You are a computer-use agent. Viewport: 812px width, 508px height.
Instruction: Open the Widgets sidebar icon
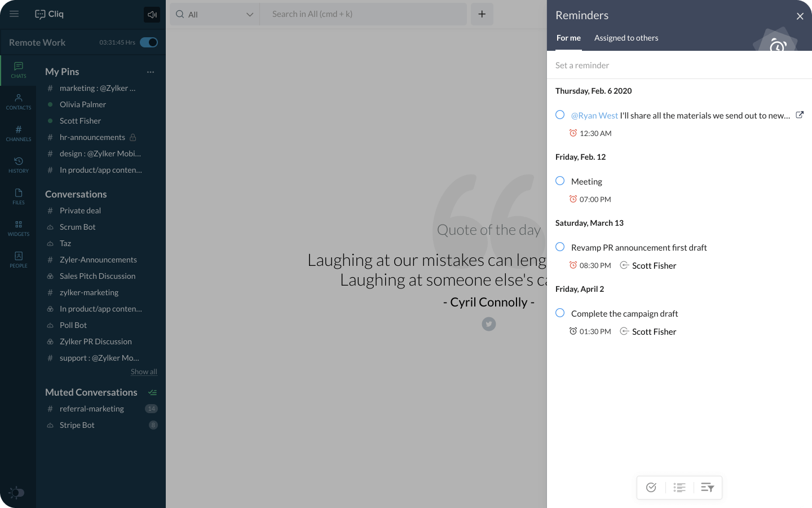tap(19, 228)
